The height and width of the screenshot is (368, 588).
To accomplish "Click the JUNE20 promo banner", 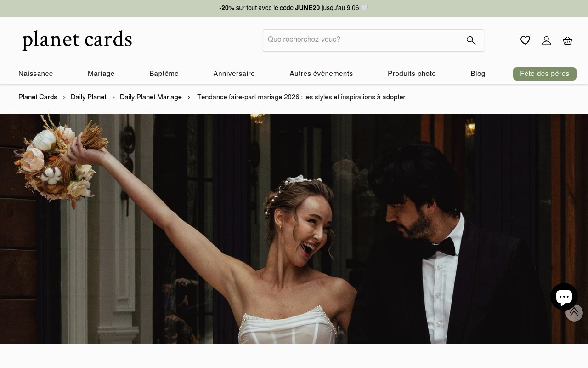I will tap(294, 8).
